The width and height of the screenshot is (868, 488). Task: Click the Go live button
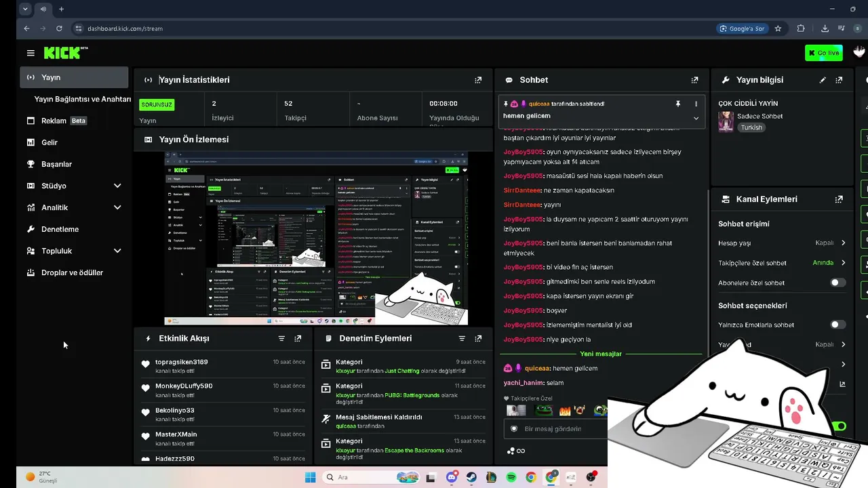[823, 53]
